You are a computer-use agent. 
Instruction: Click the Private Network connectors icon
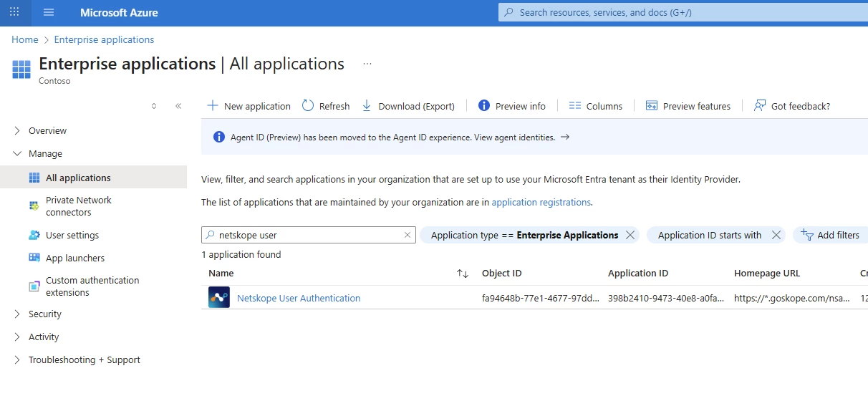[x=34, y=206]
